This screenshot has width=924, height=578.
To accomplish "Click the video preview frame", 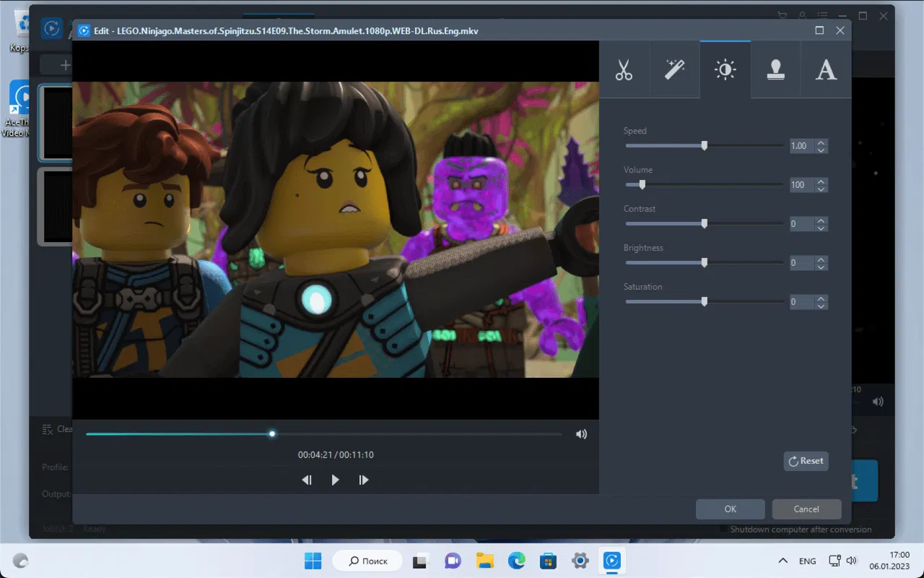I will (336, 229).
